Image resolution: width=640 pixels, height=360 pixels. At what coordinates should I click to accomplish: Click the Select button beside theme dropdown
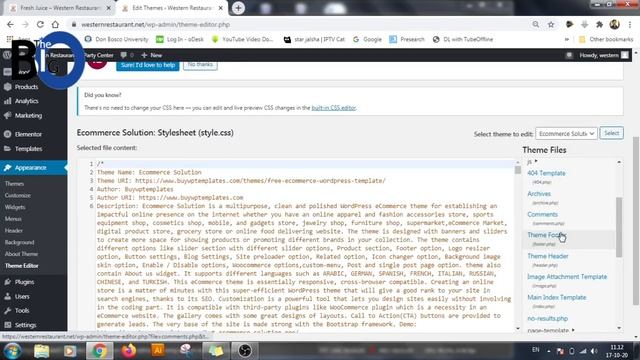[611, 133]
